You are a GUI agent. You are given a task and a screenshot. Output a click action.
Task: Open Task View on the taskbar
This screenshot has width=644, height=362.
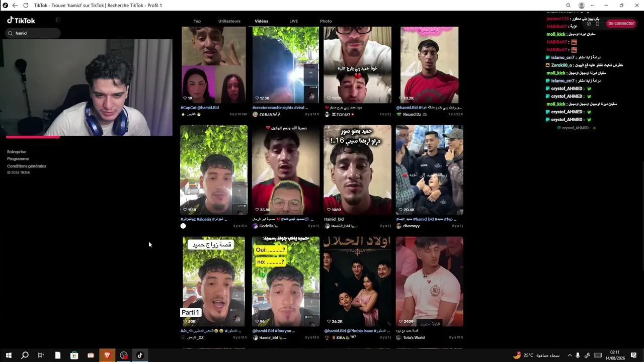coord(41,355)
